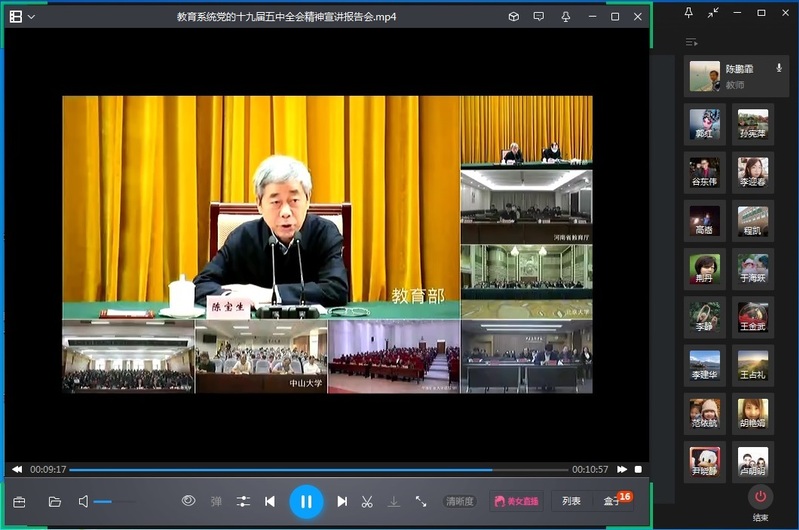The image size is (799, 530).
Task: Open file with the folder icon
Action: (x=55, y=501)
